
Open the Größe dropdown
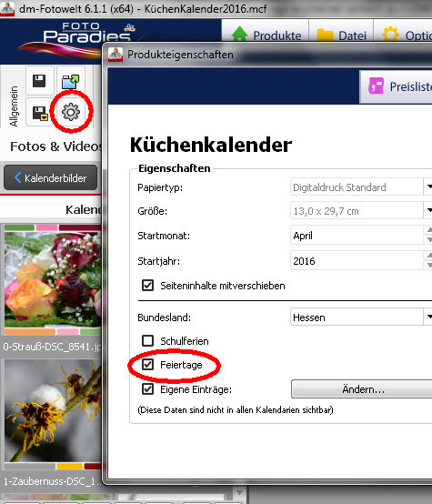[361, 211]
